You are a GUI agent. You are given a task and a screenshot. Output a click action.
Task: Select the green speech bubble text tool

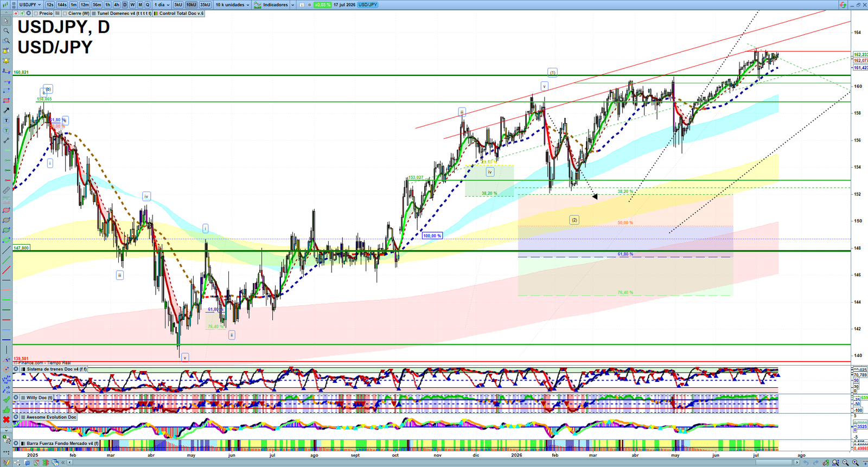[x=7, y=130]
